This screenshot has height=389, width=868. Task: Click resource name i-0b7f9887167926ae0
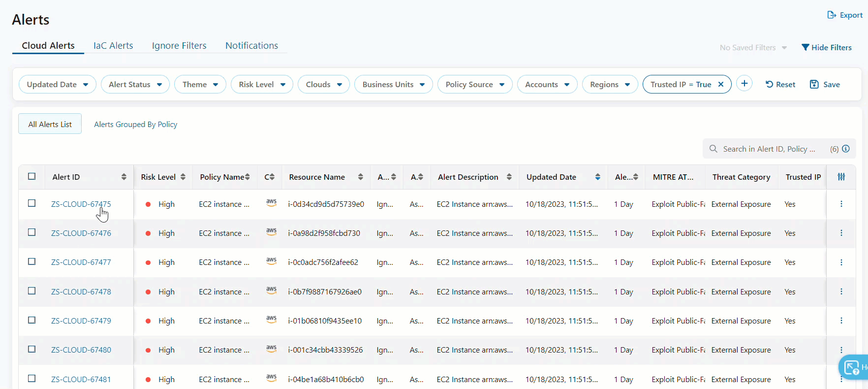click(325, 292)
